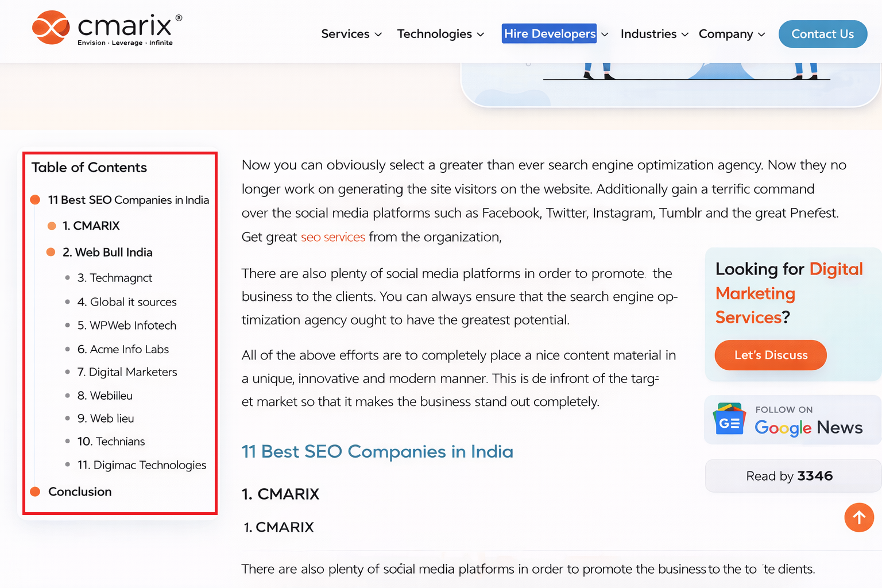The width and height of the screenshot is (882, 588).
Task: Expand the Industries dropdown chevron
Action: [x=685, y=34]
